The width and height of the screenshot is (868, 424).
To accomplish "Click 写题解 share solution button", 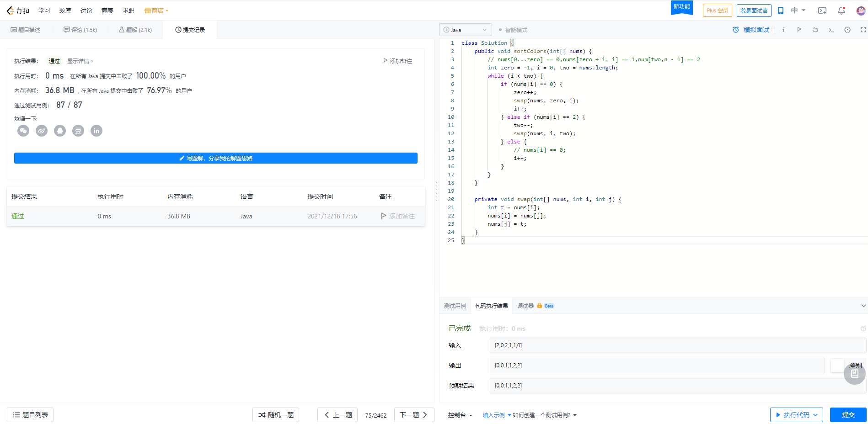I will (216, 158).
